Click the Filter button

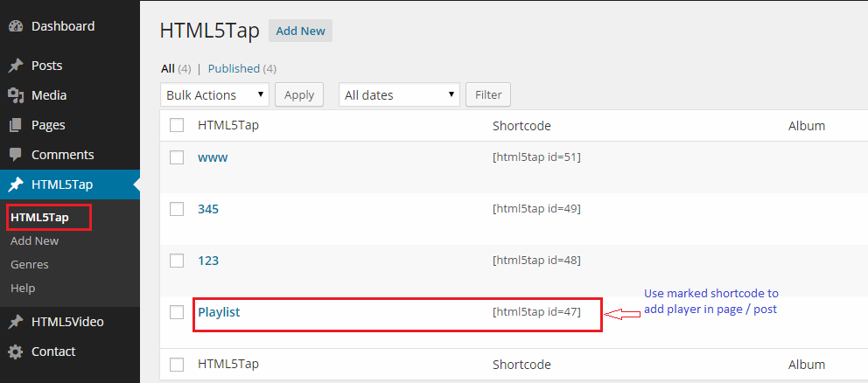click(488, 94)
